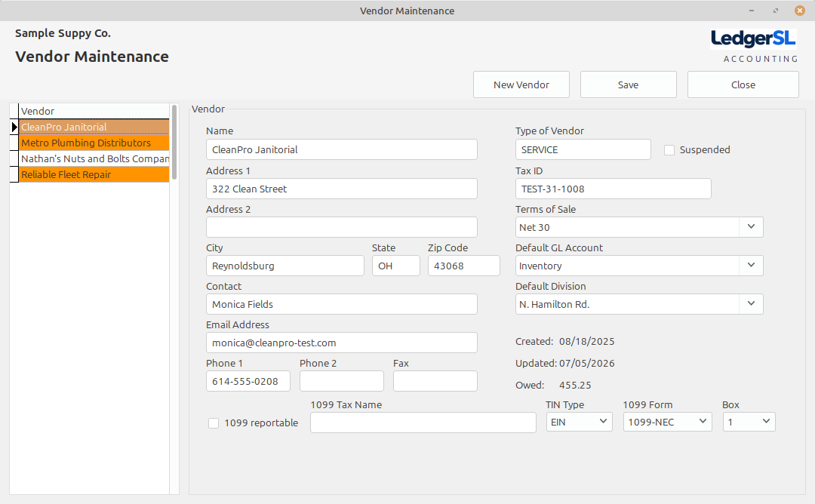Click the 1099 Tax Name field
The image size is (815, 504).
tap(423, 423)
